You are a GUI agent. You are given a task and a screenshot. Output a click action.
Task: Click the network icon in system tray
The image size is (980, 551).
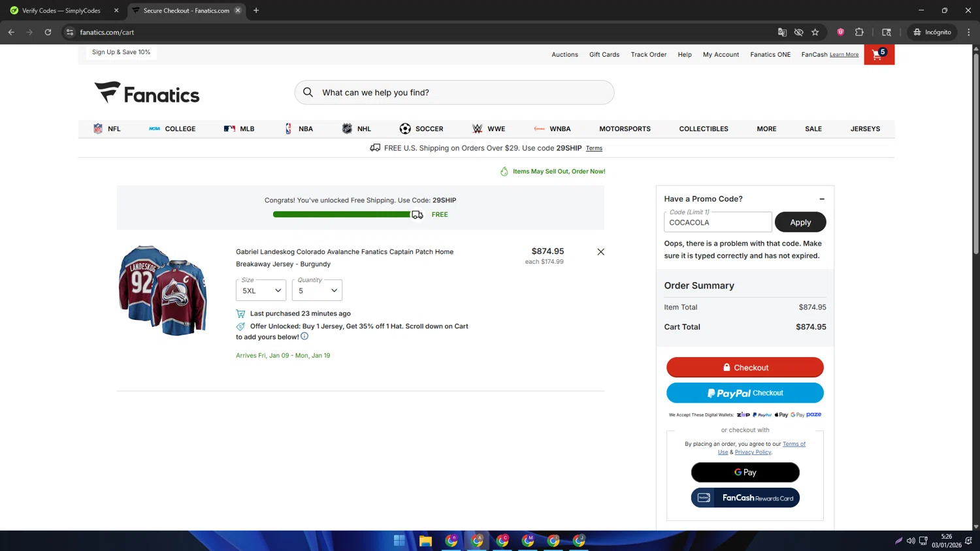923,541
